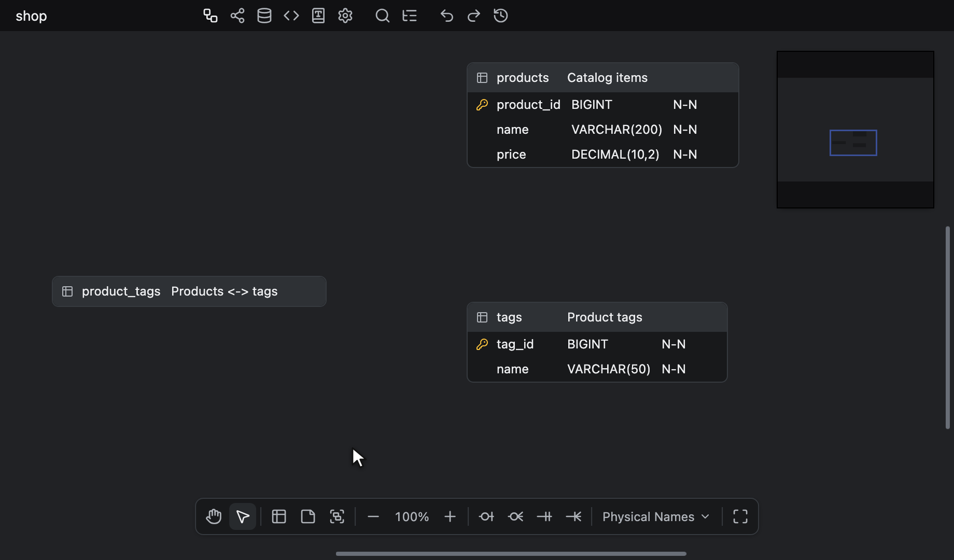Open the tree list icon

(410, 16)
